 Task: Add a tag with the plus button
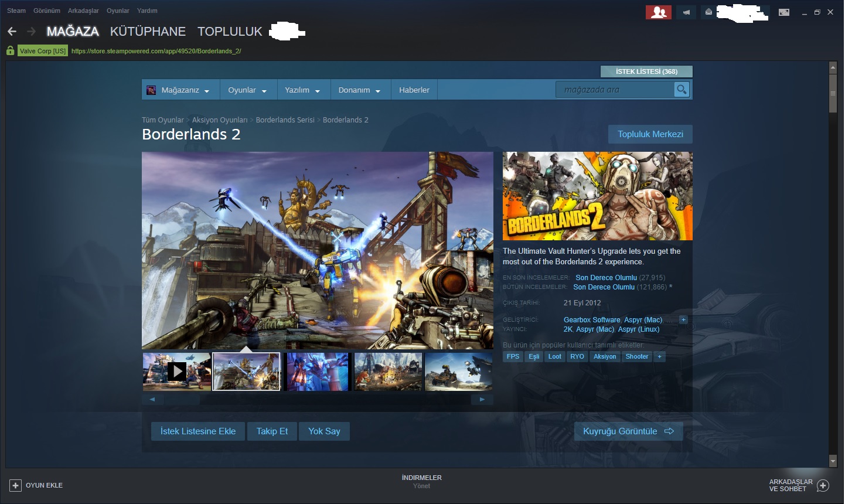point(659,356)
